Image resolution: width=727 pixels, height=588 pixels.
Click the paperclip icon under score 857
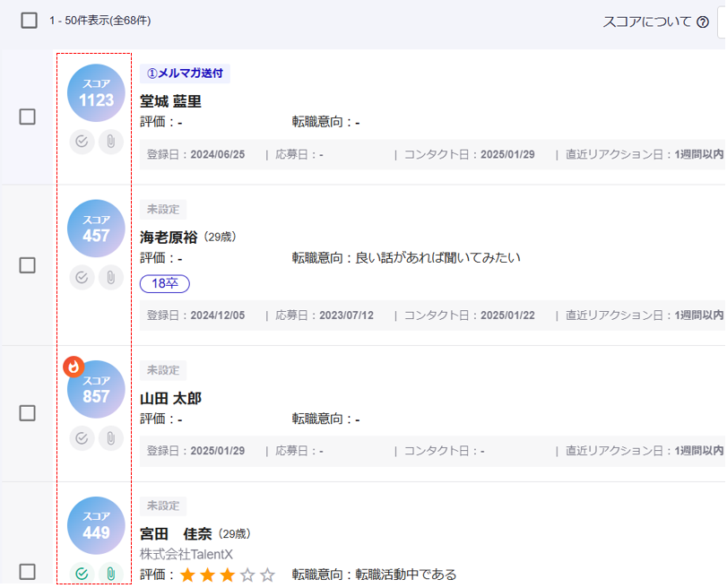coord(110,438)
